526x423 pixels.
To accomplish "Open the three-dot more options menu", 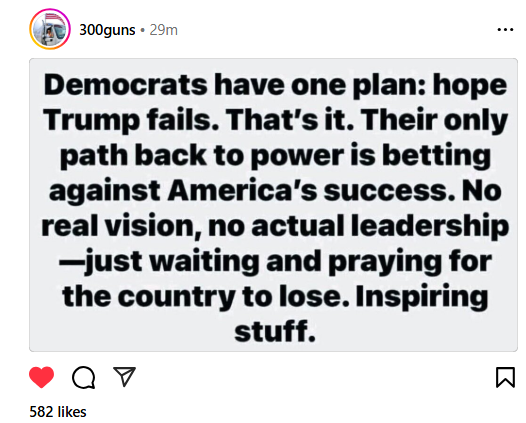I will (505, 30).
